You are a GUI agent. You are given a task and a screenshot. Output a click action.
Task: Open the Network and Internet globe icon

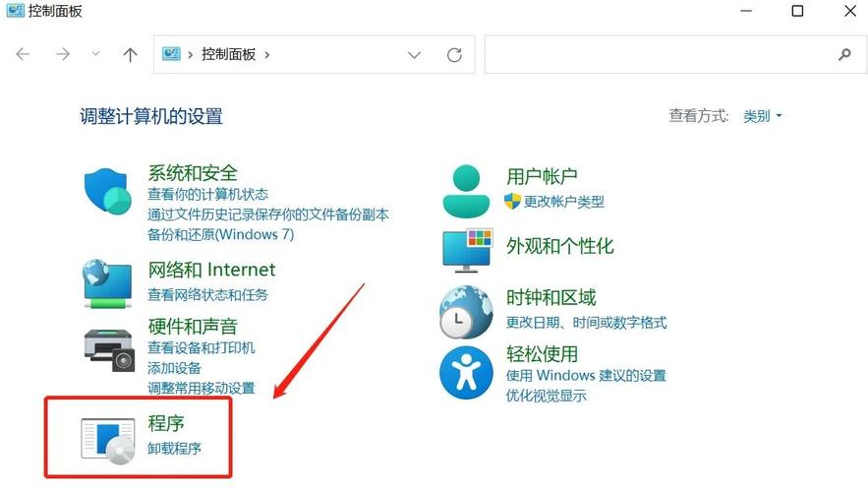(107, 283)
